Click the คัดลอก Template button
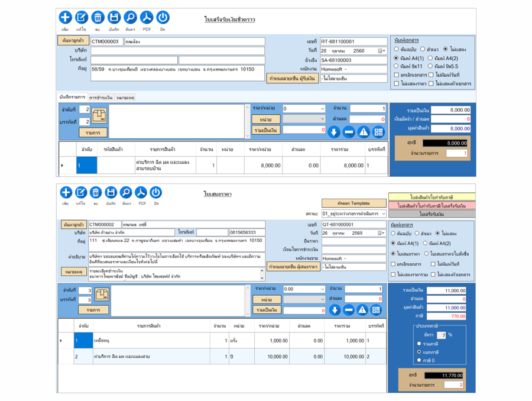The image size is (532, 401). (x=353, y=203)
